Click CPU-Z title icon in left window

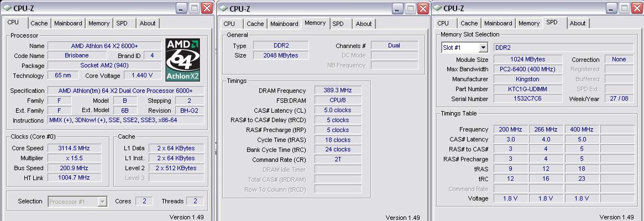point(7,8)
